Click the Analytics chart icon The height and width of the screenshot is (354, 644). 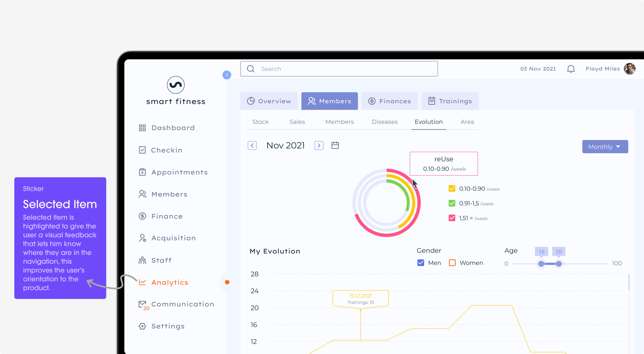[142, 282]
